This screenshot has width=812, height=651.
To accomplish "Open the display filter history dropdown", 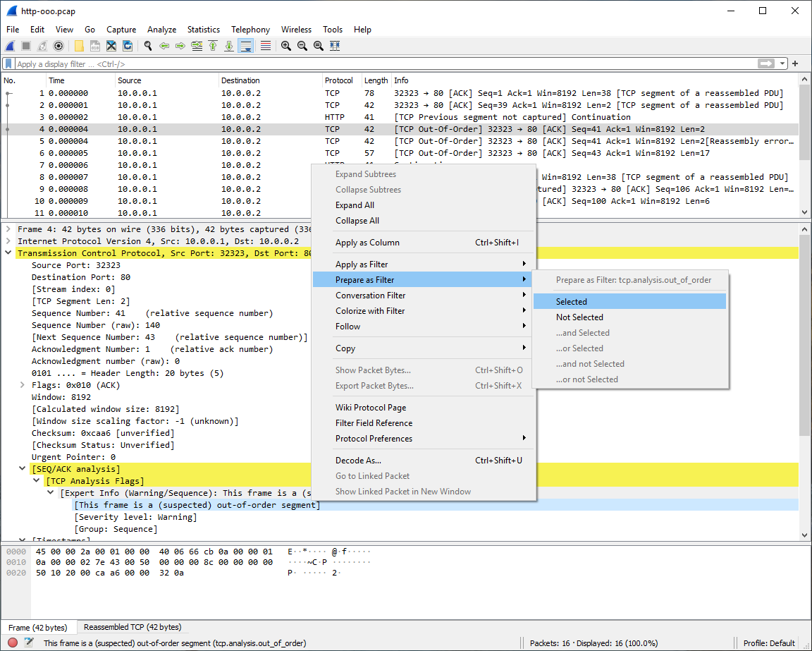I will (782, 63).
